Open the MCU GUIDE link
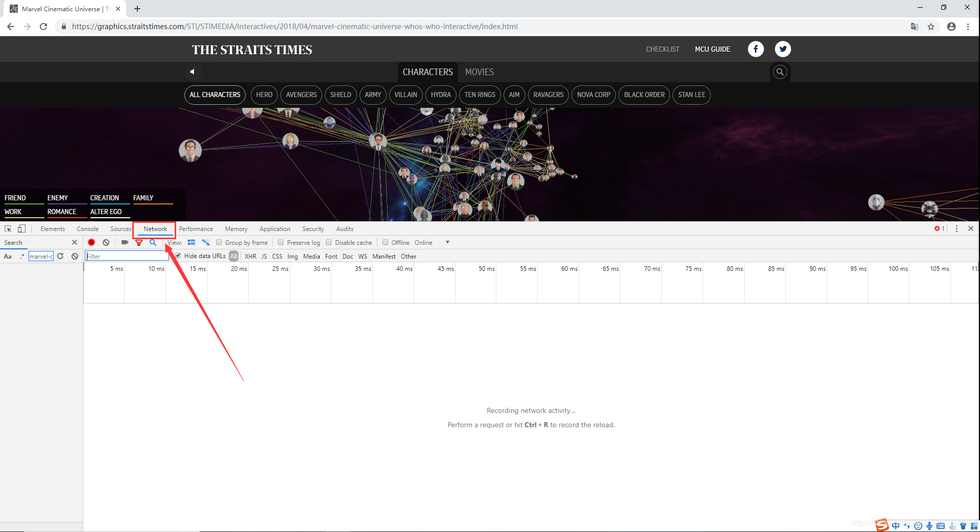The width and height of the screenshot is (980, 532). pos(712,49)
